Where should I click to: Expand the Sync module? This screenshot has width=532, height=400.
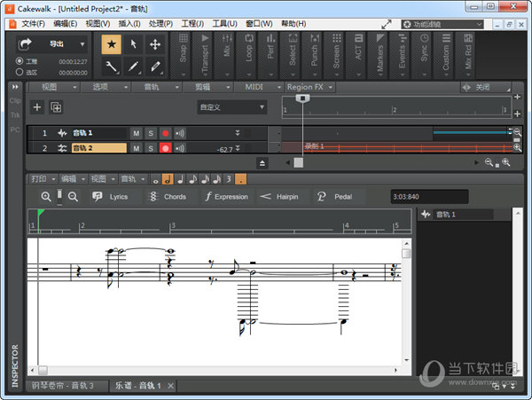[424, 56]
